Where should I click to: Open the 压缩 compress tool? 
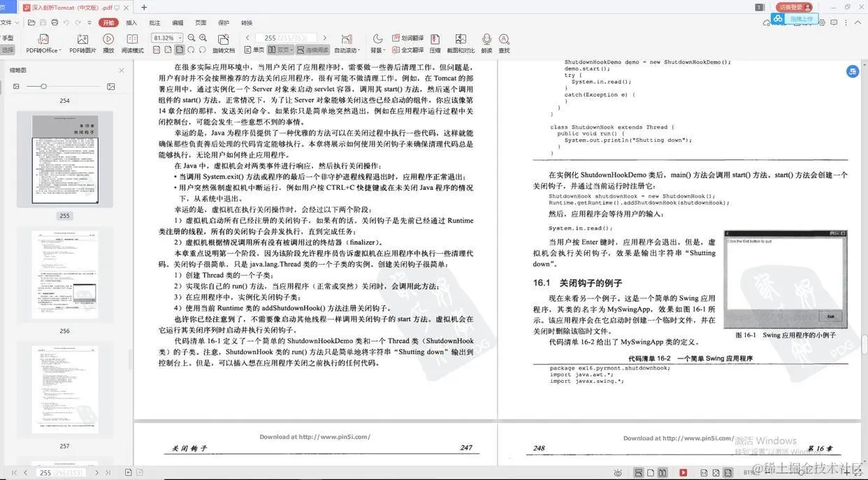(x=435, y=43)
